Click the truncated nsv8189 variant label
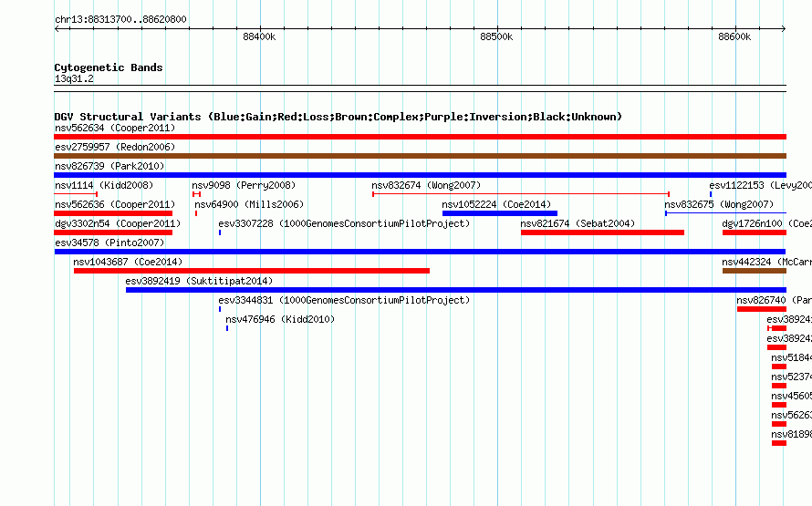The image size is (812, 506). coord(791,434)
